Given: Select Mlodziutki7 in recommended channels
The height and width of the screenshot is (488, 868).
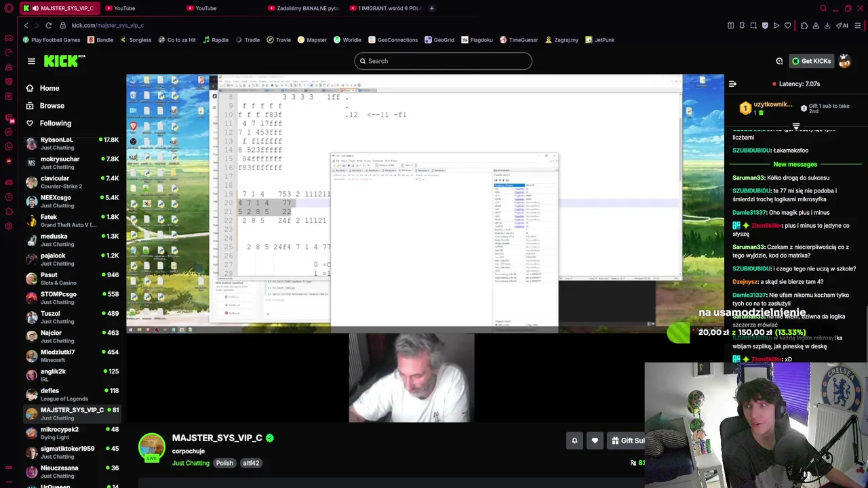Looking at the screenshot, I should click(71, 356).
